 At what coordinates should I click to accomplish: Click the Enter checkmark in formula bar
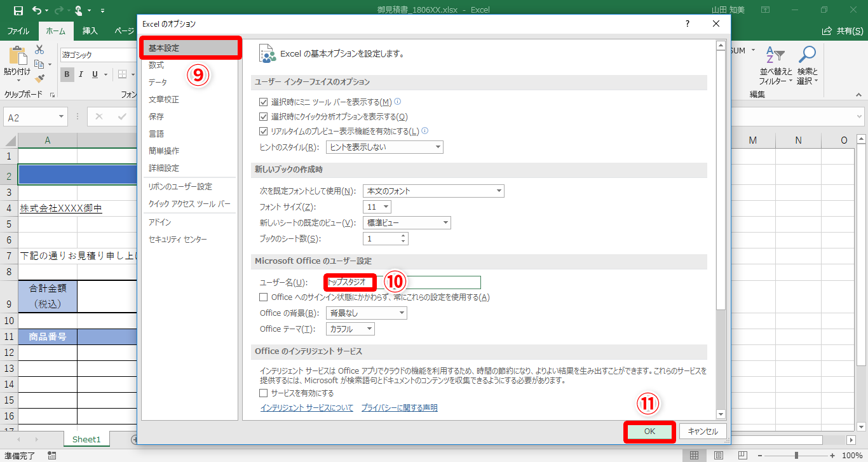[122, 117]
